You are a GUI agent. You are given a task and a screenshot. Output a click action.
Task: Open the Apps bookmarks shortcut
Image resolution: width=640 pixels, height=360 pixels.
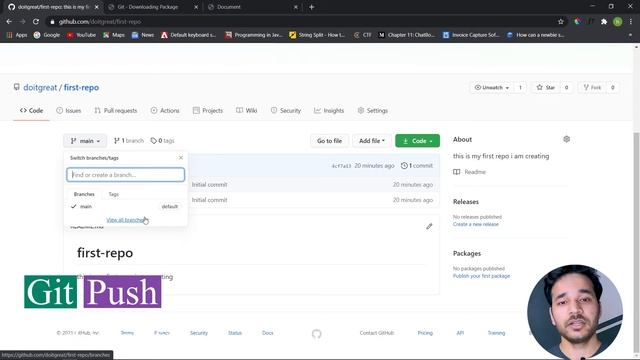(17, 35)
